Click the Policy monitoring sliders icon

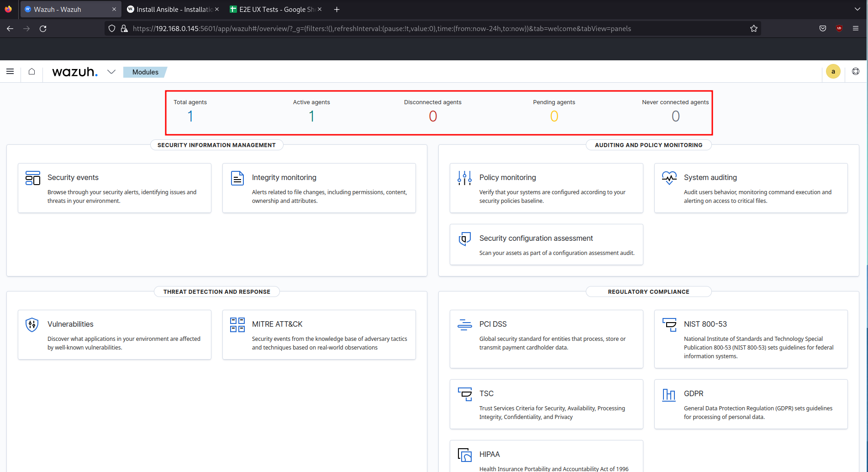[x=465, y=178]
